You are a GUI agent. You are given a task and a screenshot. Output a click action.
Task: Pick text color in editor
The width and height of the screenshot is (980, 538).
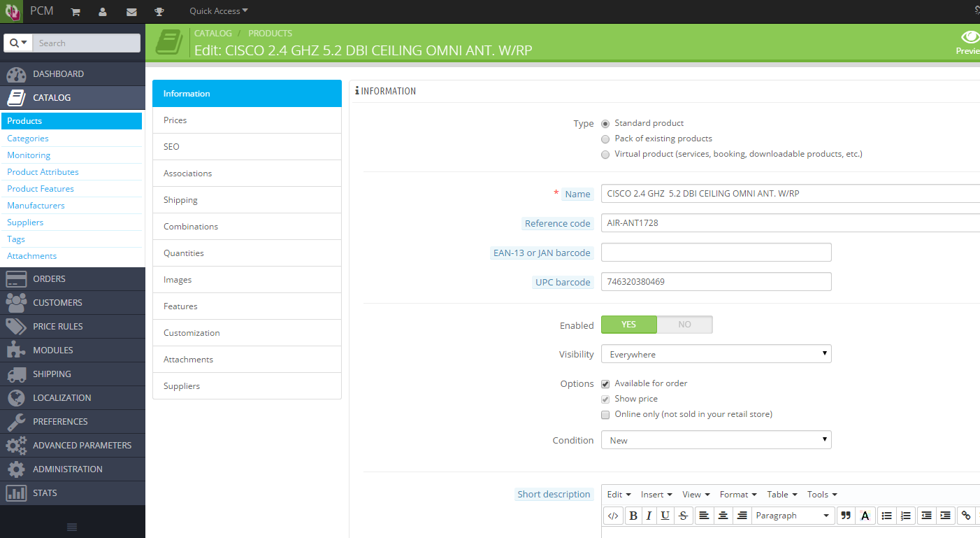[x=865, y=516]
